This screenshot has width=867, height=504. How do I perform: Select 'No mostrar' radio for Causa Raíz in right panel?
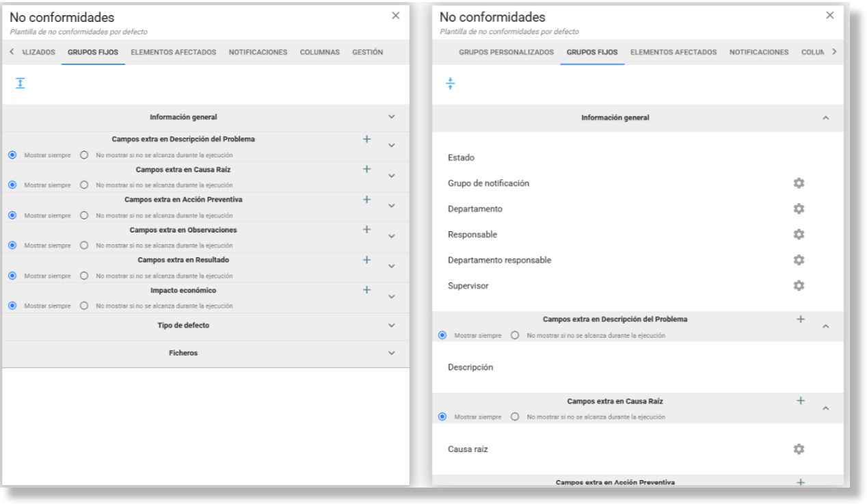pyautogui.click(x=515, y=416)
